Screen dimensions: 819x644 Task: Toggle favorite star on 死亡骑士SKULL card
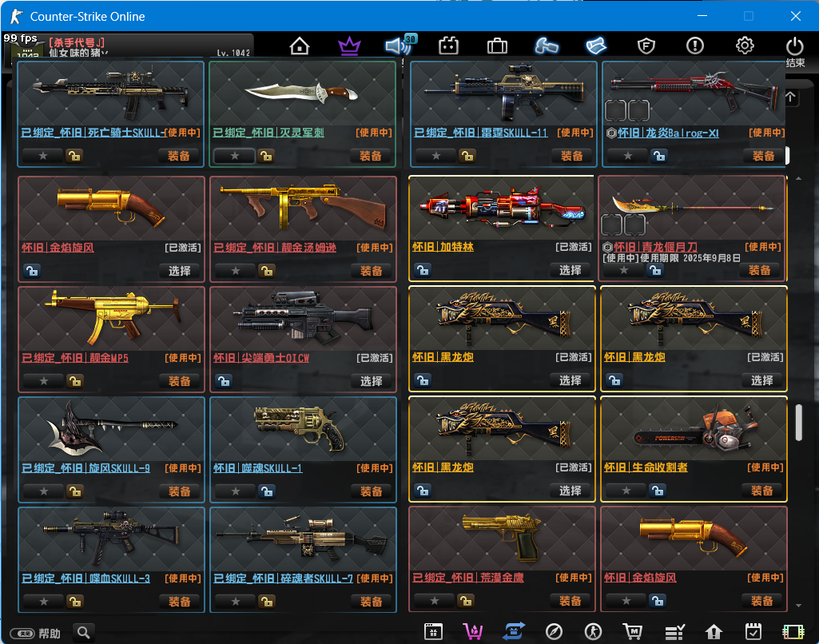pos(43,156)
